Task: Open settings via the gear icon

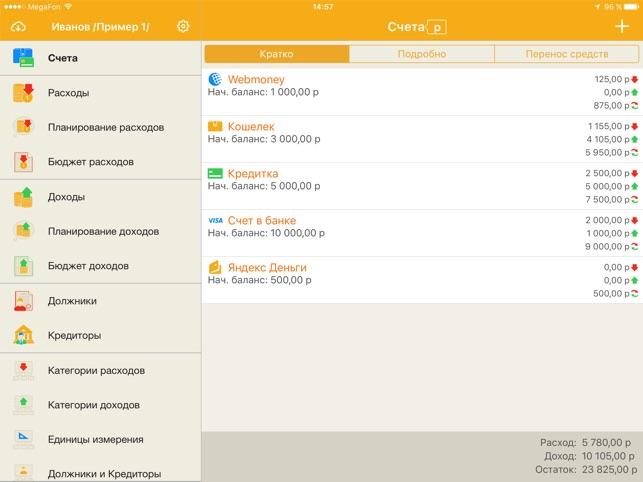Action: (183, 26)
